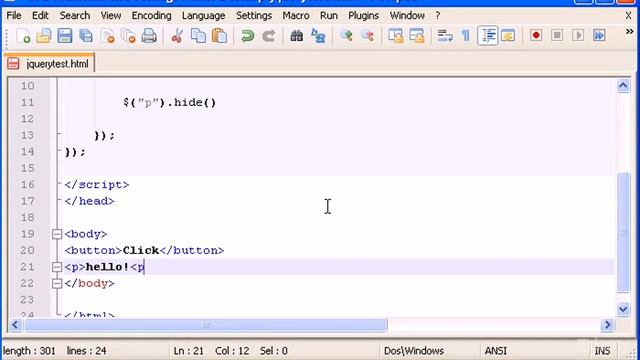Click ANSI encoding in status bar
Viewport: 640px width, 360px height.
(496, 351)
